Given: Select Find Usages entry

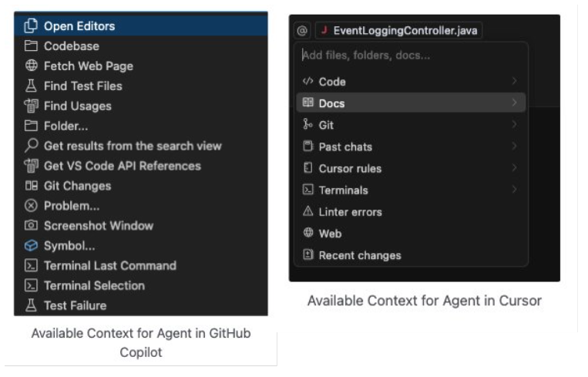Looking at the screenshot, I should point(141,106).
